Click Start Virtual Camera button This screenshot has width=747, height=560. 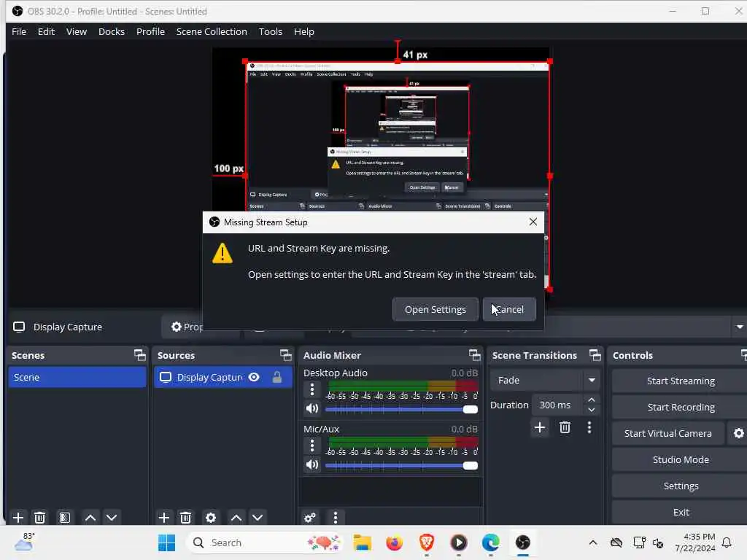pyautogui.click(x=668, y=433)
